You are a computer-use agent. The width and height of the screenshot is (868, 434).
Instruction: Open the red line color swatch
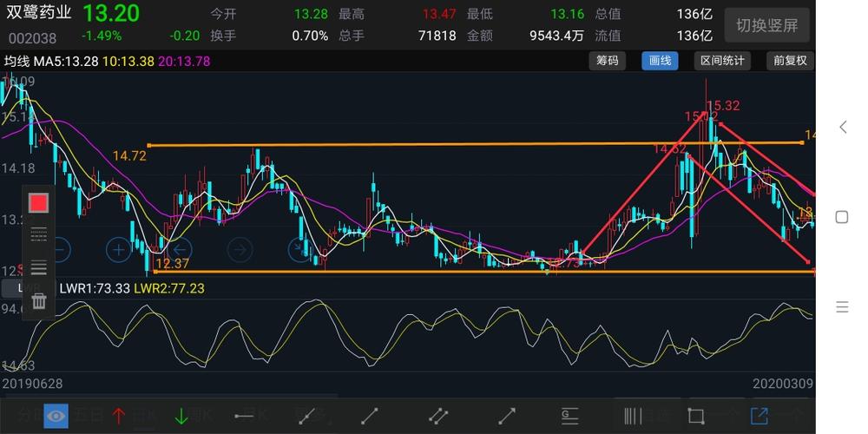click(x=39, y=202)
